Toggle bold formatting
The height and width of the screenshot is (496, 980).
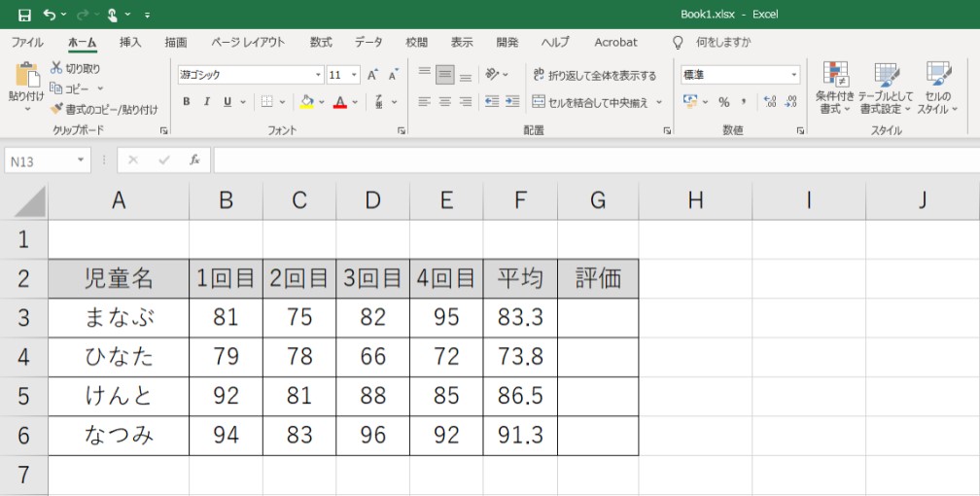pyautogui.click(x=187, y=101)
